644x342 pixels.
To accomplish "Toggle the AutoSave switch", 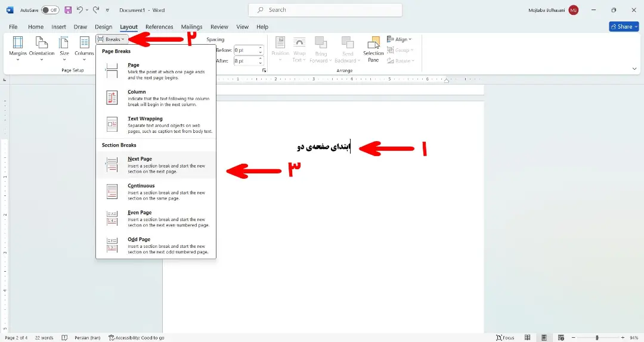I will pos(50,10).
